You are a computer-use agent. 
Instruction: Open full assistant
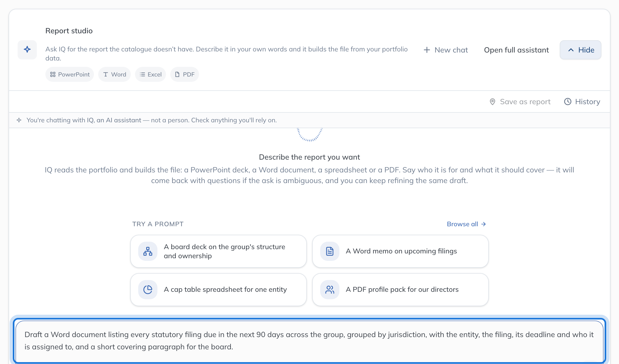(x=516, y=50)
